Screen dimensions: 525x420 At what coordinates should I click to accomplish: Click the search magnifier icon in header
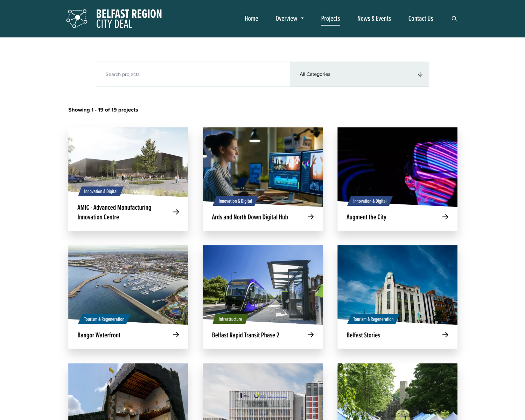click(454, 19)
